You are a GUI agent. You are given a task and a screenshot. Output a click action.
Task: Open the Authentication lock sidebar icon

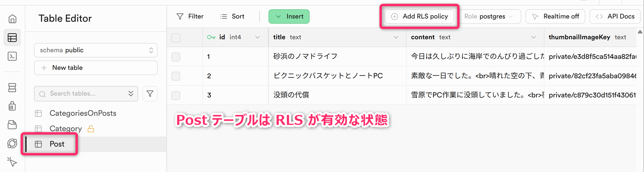12,106
